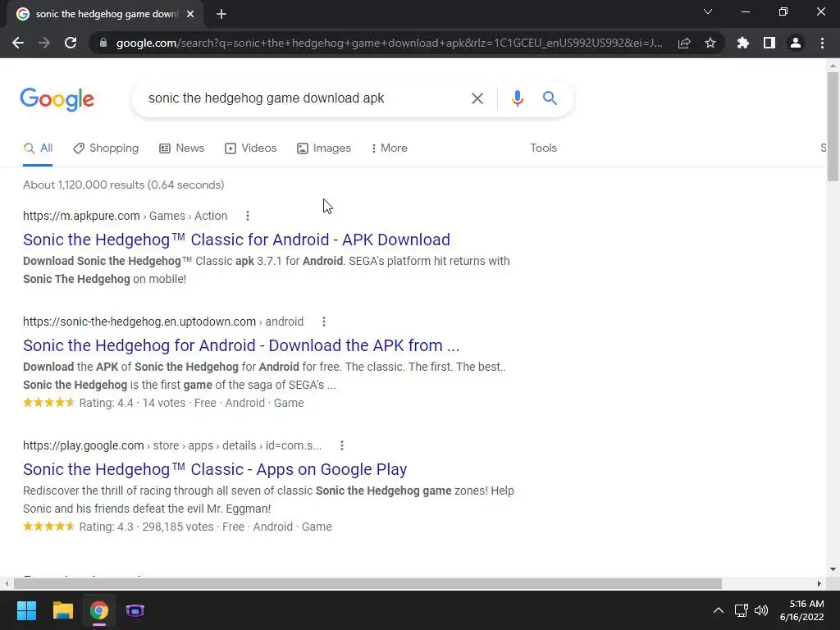Share this page from the address bar

pos(684,43)
